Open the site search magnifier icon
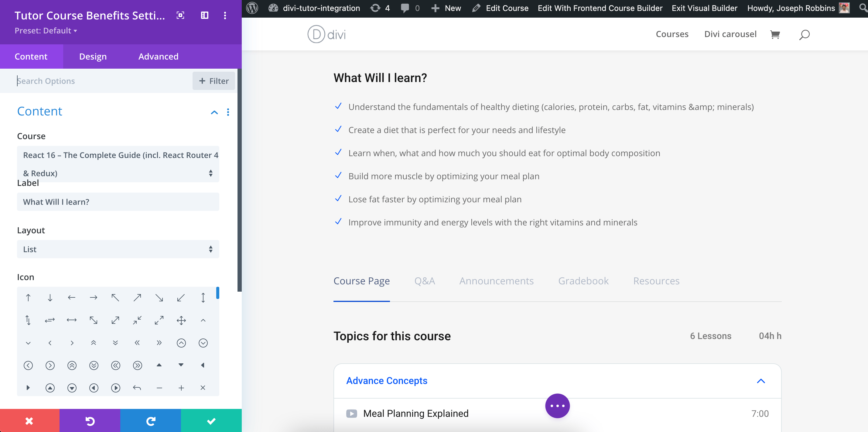868x432 pixels. point(804,34)
